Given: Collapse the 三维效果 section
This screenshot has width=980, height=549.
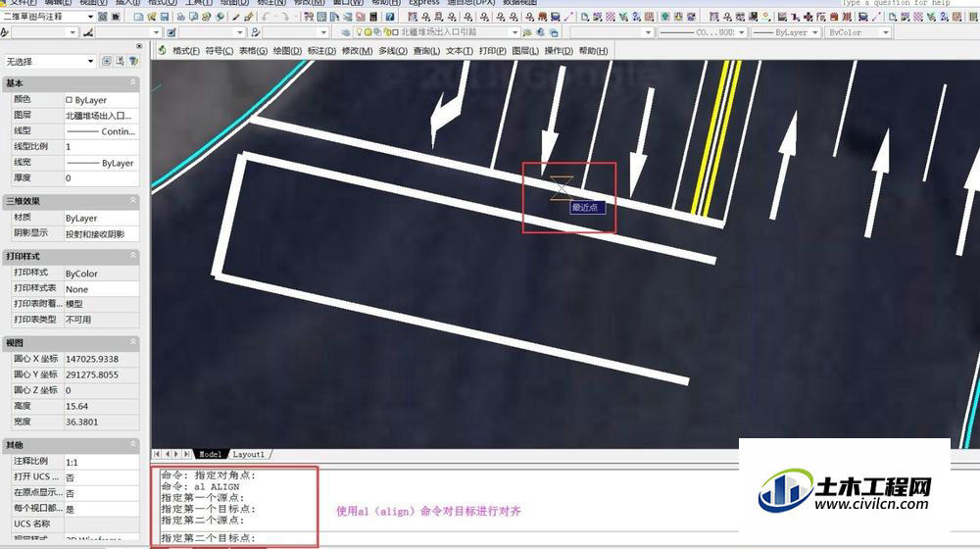Looking at the screenshot, I should point(132,201).
